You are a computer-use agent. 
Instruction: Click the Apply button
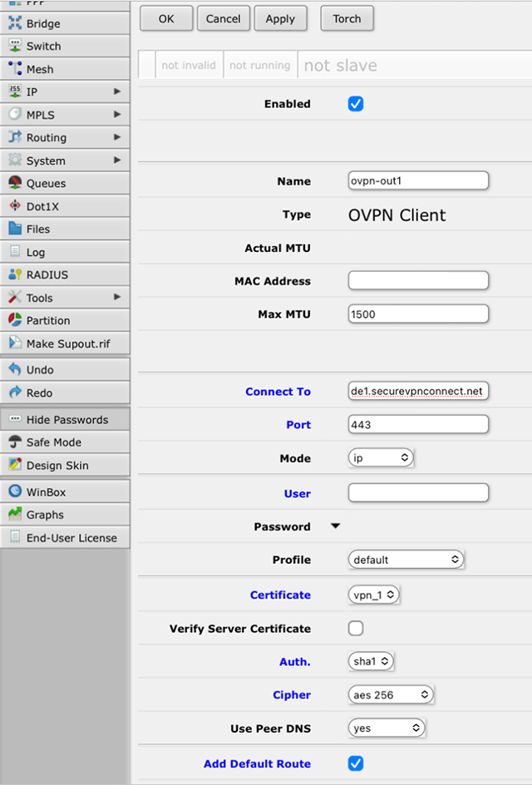280,18
